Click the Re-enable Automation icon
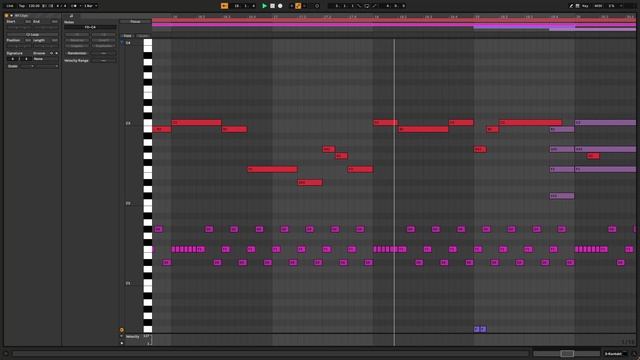This screenshot has width=640, height=360. point(304,6)
